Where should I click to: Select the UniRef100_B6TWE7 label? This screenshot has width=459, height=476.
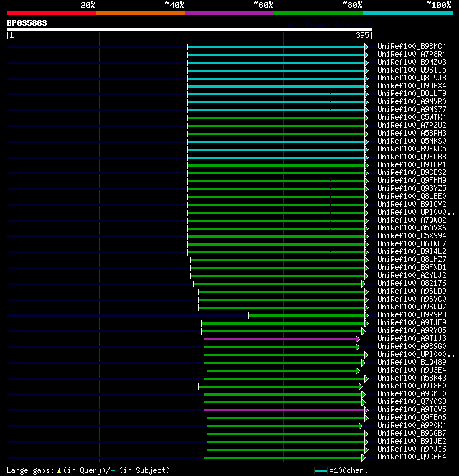(412, 243)
